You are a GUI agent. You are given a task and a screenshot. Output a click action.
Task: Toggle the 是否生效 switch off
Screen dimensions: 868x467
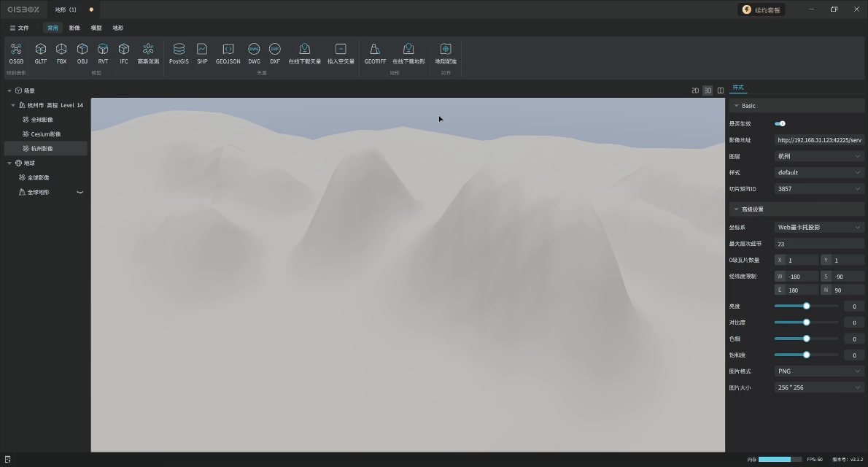click(x=780, y=123)
